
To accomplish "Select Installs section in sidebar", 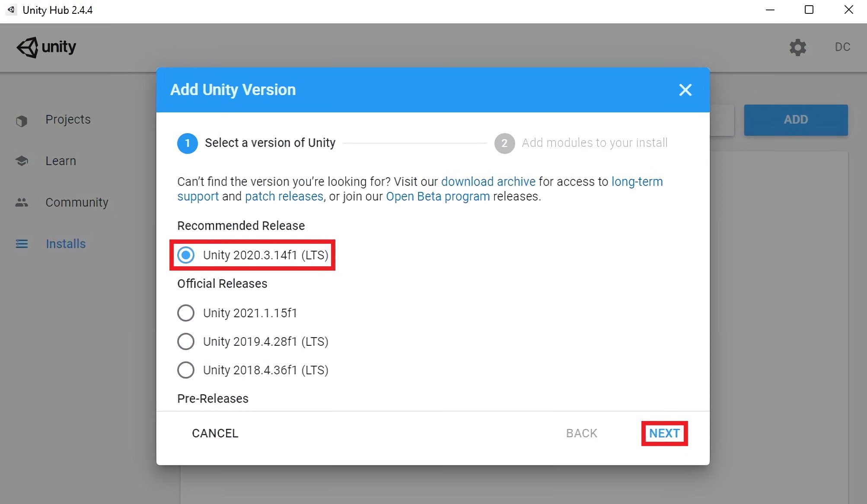I will 66,244.
